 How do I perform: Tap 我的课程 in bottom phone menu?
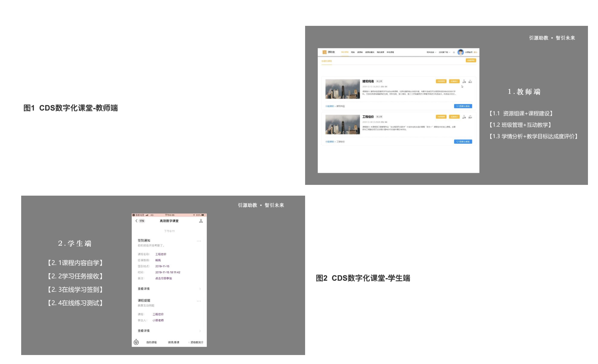click(151, 342)
